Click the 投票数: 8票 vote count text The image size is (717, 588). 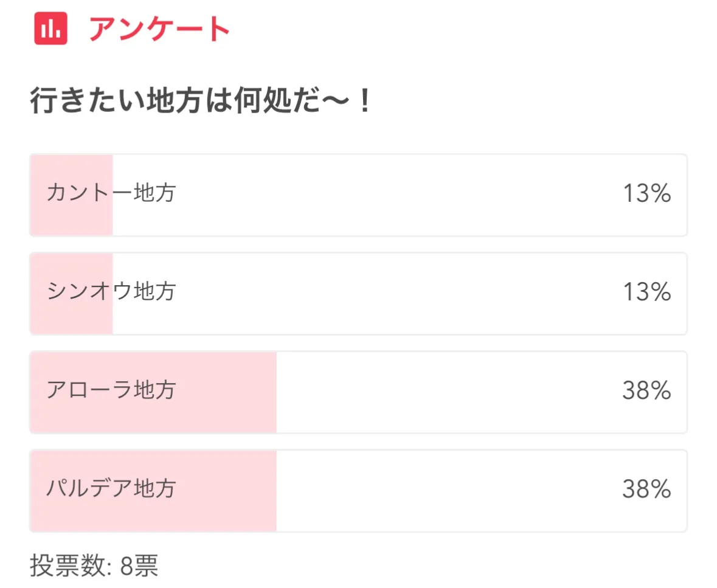click(x=94, y=566)
